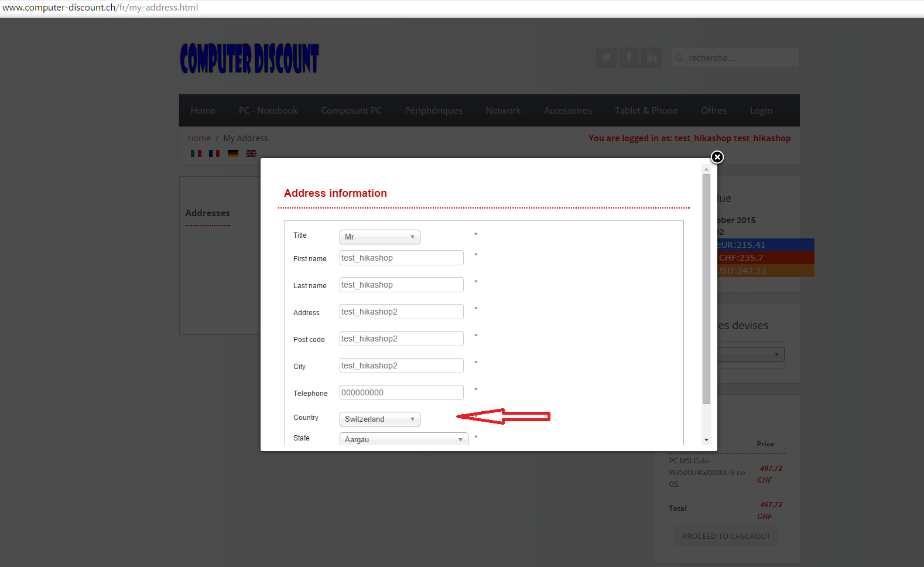Open the Login menu item
Viewport: 924px width, 567px height.
pyautogui.click(x=761, y=111)
